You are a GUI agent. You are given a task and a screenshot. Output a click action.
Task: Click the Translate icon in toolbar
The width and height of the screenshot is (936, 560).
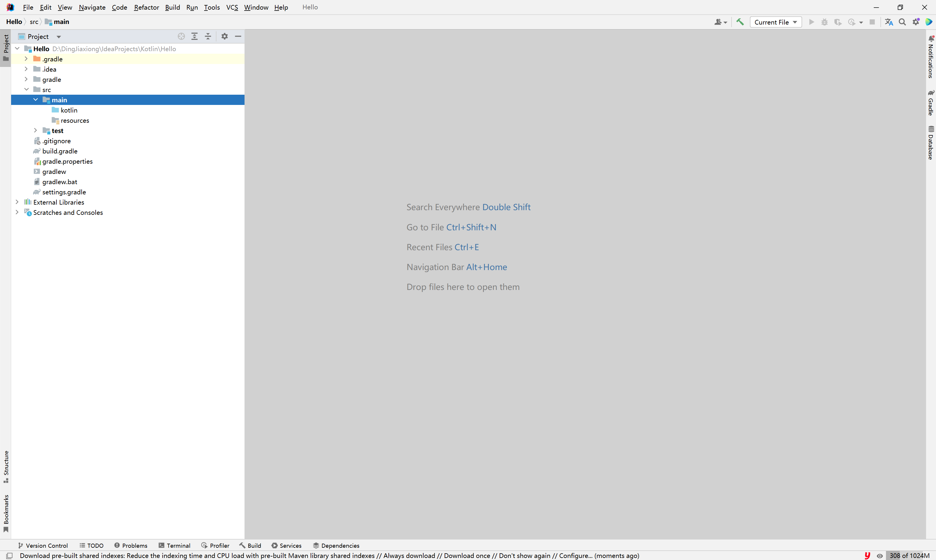click(889, 22)
